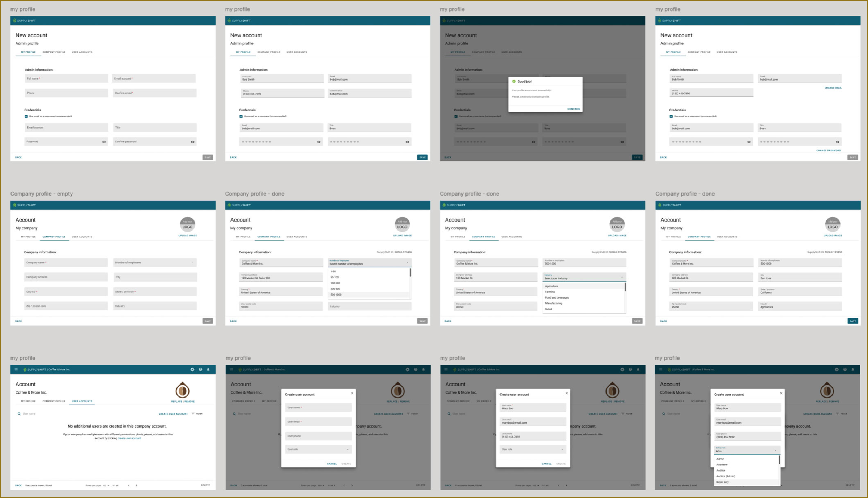Screen dimensions: 868x498
Task: Close the blank Create user account dialog
Action: [x=352, y=393]
